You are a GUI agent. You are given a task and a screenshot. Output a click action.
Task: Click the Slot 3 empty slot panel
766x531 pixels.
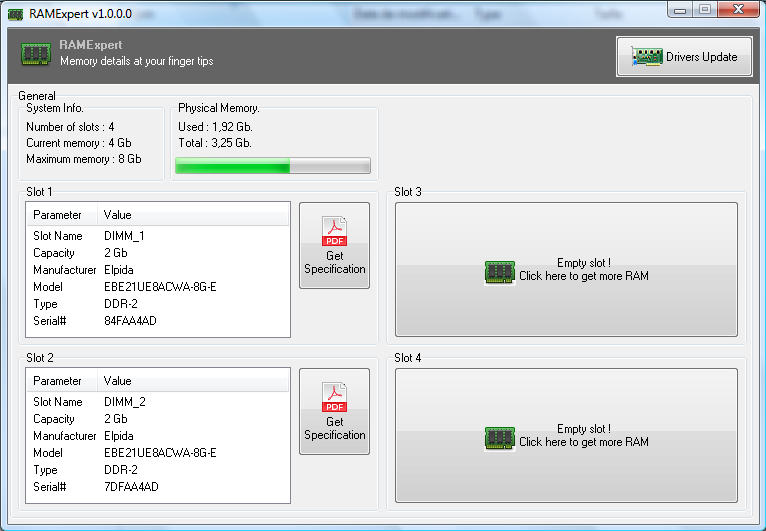pos(566,269)
